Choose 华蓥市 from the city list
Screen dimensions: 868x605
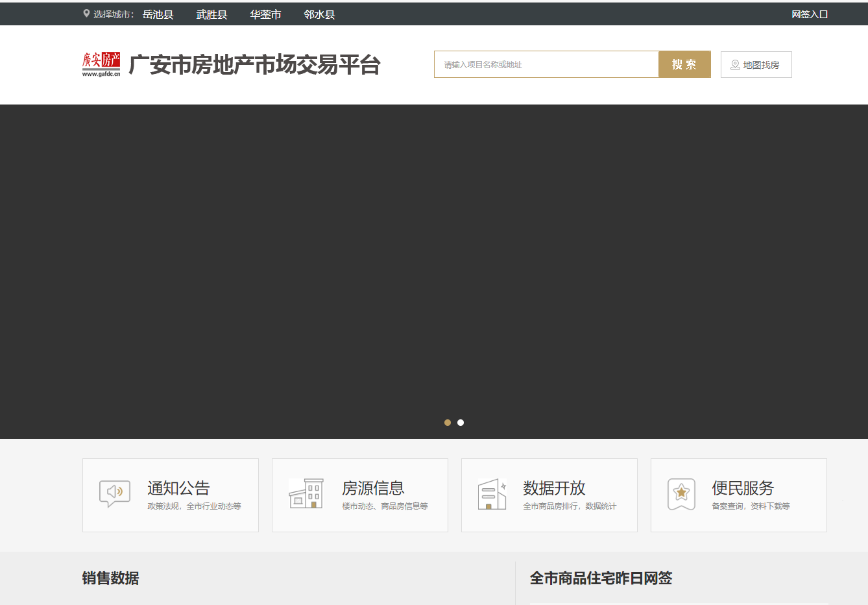266,14
